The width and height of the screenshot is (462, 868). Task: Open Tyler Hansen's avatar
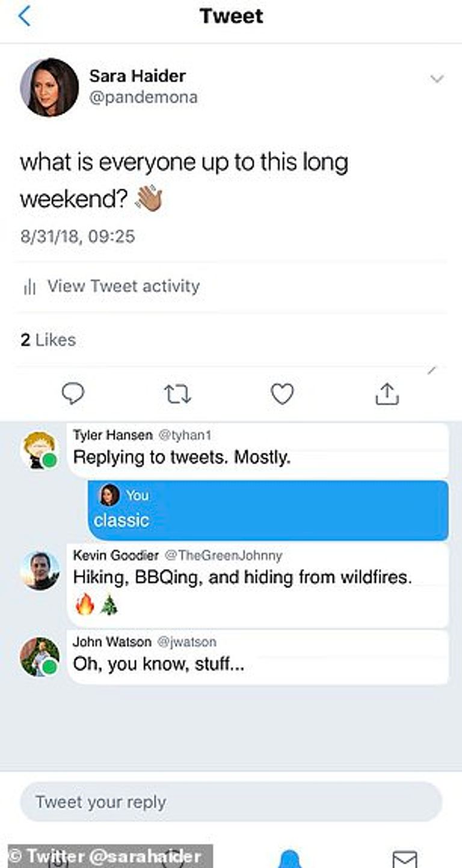40,449
